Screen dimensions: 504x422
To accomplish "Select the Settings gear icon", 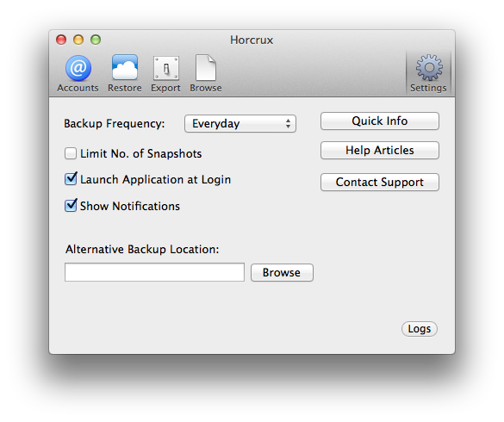I will [x=429, y=68].
